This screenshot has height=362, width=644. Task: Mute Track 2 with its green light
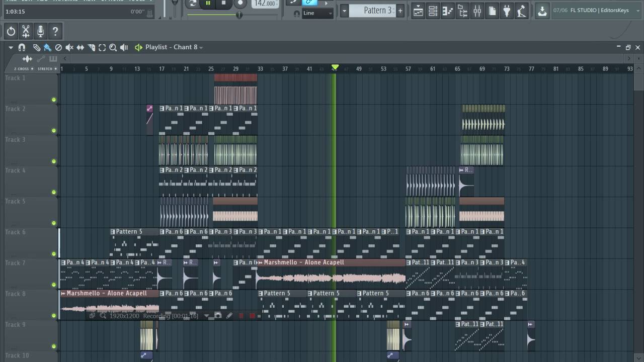pos(54,130)
